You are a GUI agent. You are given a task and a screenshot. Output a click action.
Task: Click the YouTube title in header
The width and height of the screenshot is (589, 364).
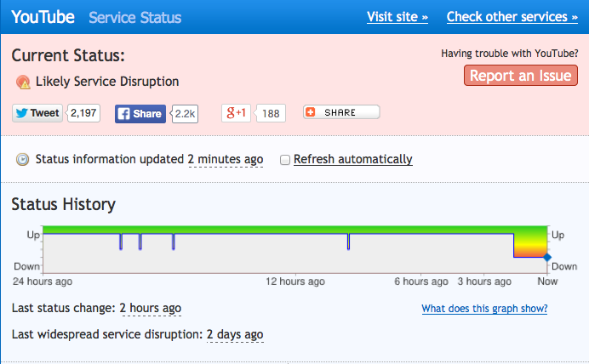pyautogui.click(x=43, y=17)
